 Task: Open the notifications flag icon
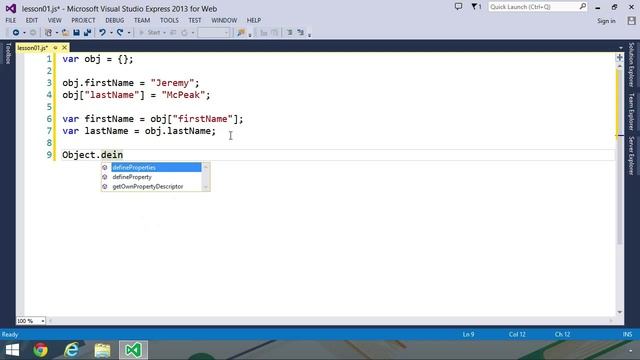pos(476,7)
